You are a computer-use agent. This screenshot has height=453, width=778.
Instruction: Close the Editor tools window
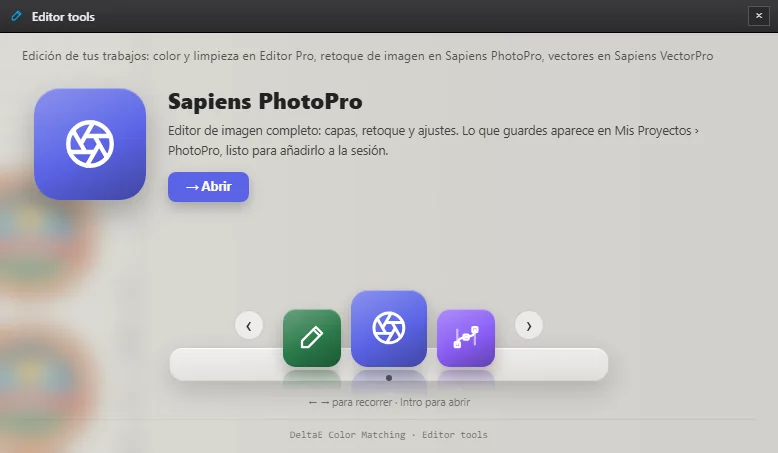(759, 16)
